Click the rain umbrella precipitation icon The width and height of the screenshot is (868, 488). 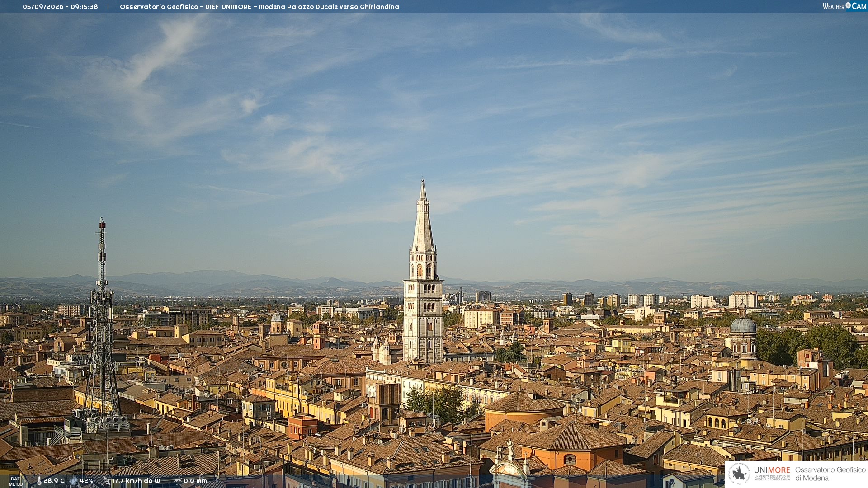(178, 481)
